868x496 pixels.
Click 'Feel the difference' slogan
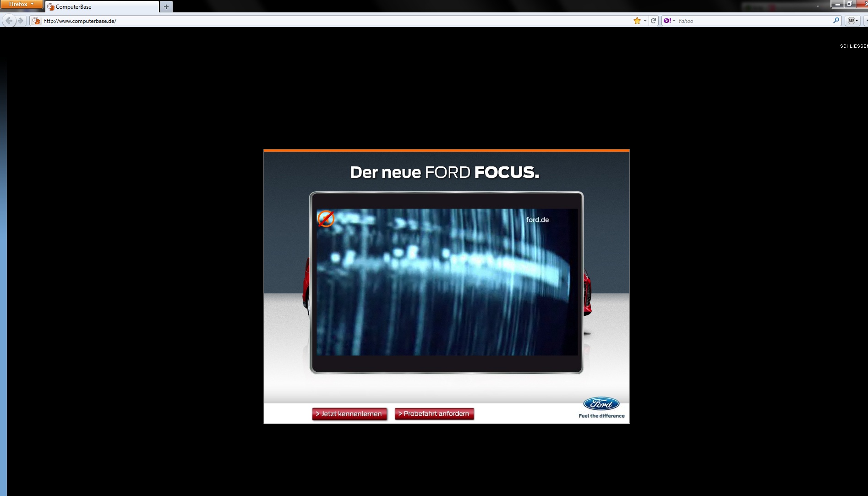point(601,416)
